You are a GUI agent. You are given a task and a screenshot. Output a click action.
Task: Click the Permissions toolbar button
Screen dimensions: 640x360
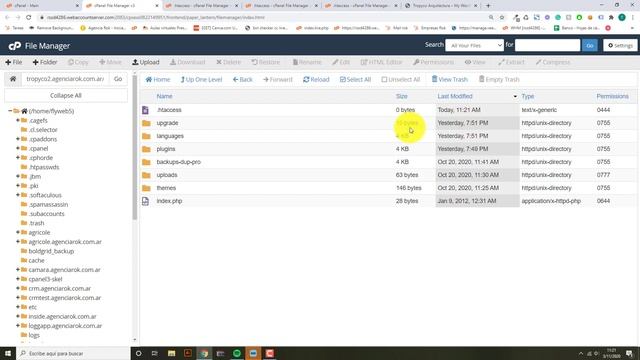click(x=433, y=62)
